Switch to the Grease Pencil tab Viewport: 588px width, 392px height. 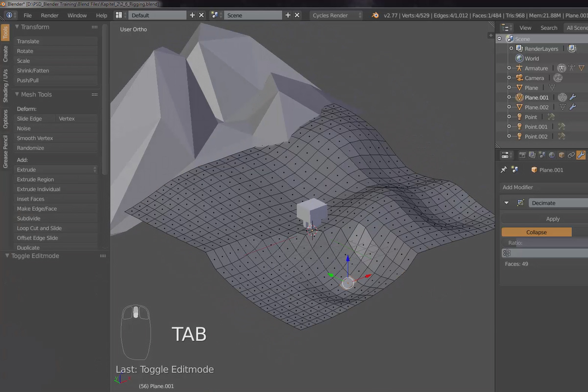(x=5, y=152)
